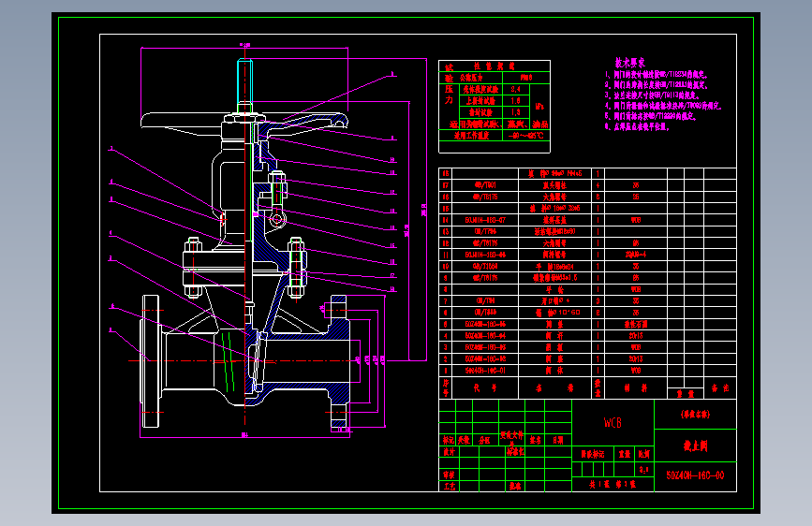
Task: Click the 数量 column header
Action: pyautogui.click(x=598, y=387)
